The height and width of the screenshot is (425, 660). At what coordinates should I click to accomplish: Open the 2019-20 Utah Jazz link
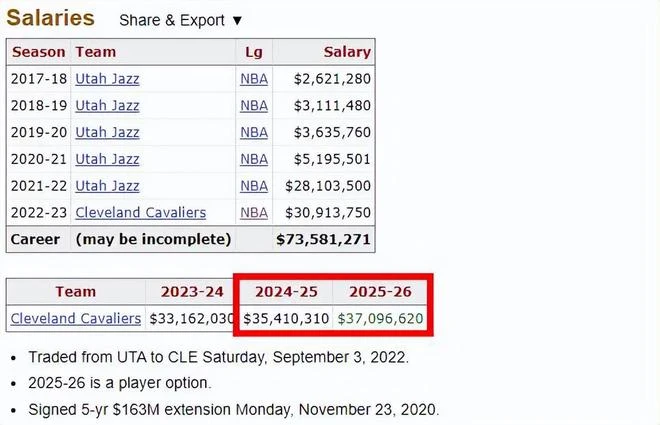107,132
